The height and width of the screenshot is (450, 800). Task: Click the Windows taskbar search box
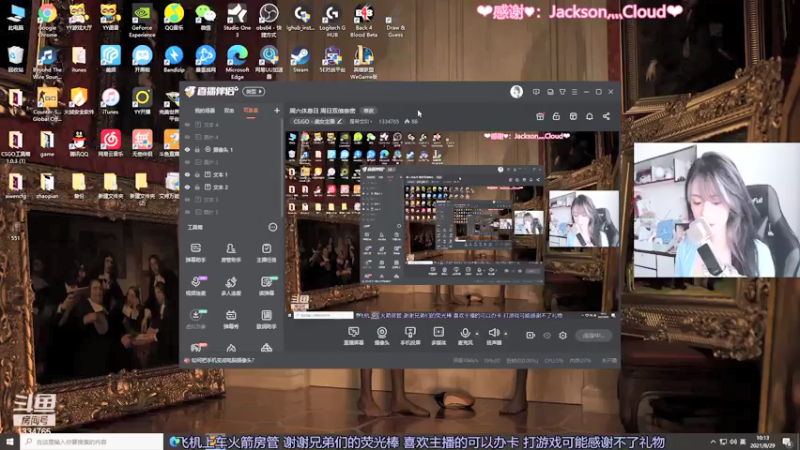92,442
